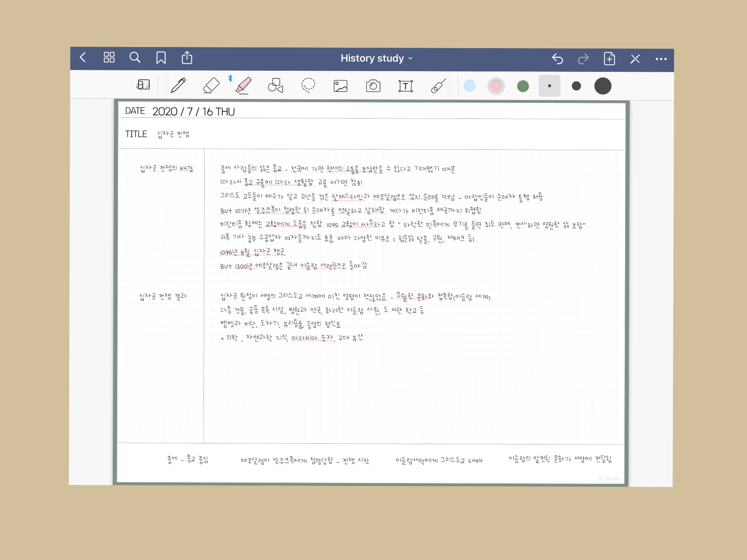Select the Pen tool
Screen dimensions: 747x560
(x=178, y=86)
